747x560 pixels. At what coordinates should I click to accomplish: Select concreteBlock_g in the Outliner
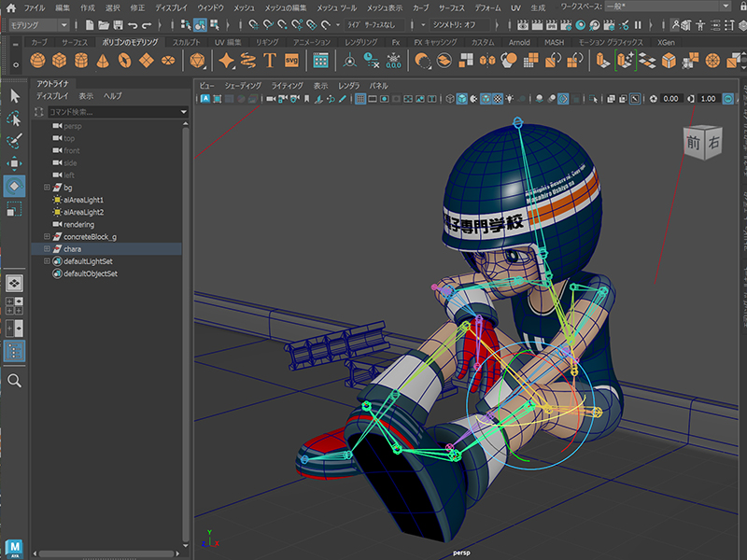pyautogui.click(x=90, y=237)
